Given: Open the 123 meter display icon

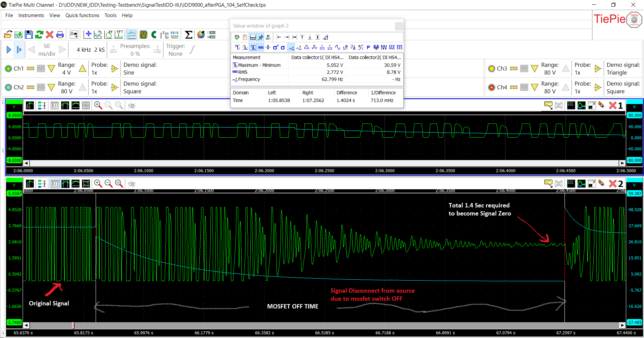Looking at the screenshot, I should tap(144, 35).
